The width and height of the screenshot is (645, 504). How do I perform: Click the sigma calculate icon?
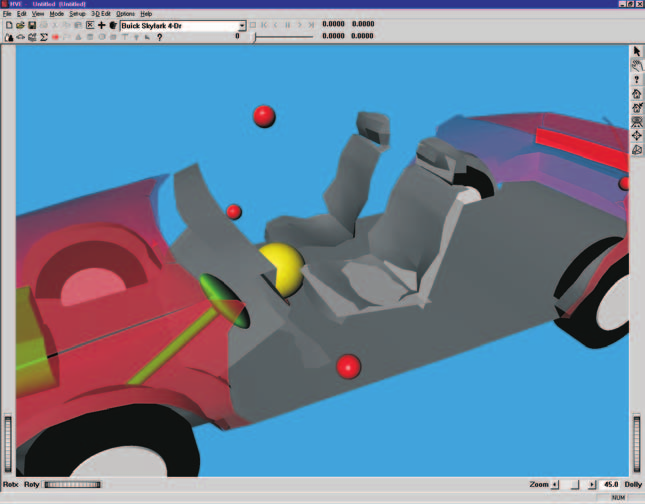(x=44, y=37)
